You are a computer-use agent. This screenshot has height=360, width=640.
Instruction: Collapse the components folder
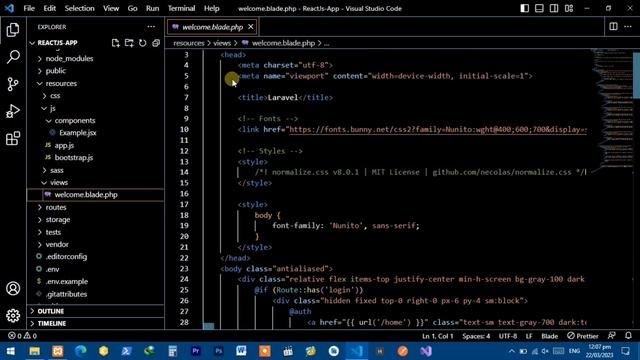(96, 120)
